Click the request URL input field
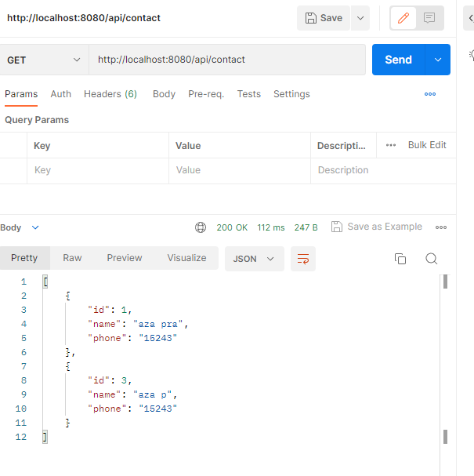 click(x=227, y=60)
